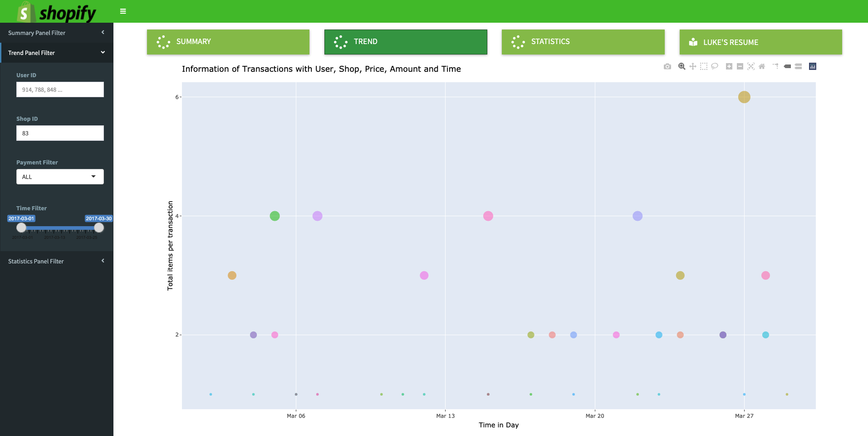Expand Summary Panel Filter section
Screen dimensions: 868x436
coord(57,33)
